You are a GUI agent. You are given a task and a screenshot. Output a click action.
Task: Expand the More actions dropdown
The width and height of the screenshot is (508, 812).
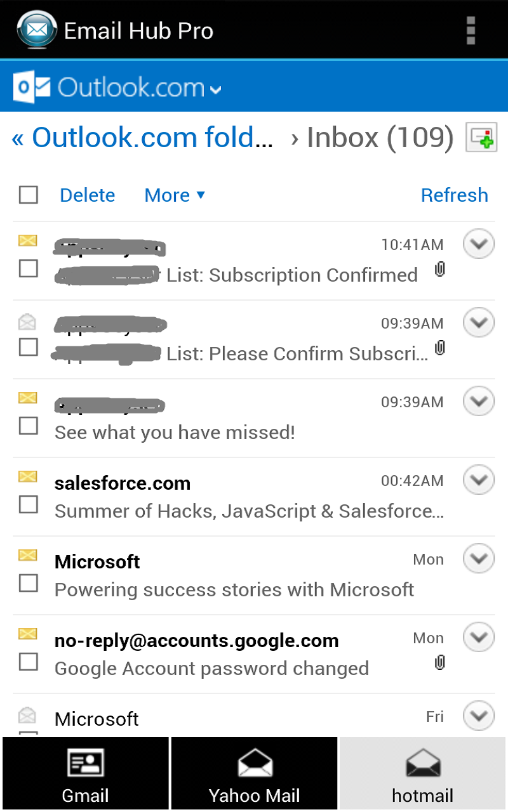click(x=174, y=195)
